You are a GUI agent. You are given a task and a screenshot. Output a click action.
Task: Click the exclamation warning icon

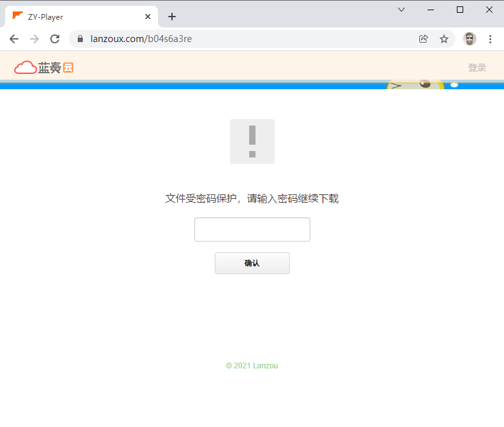click(252, 141)
